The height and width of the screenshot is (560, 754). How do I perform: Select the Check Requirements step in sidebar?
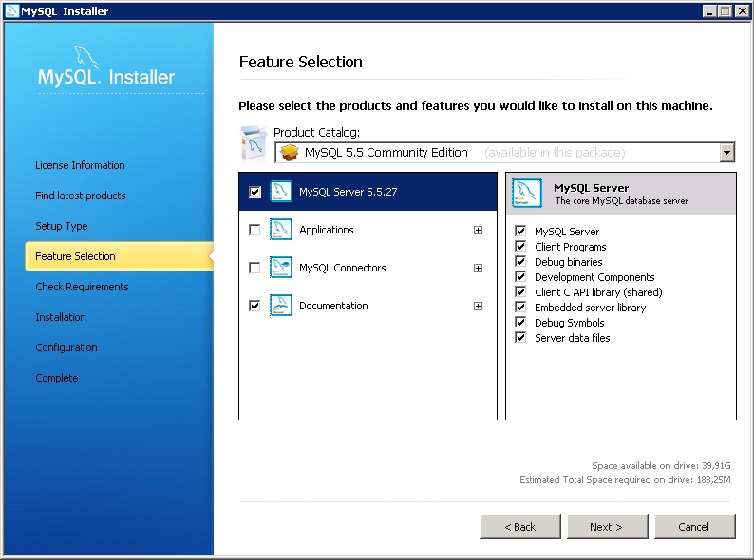coord(82,287)
